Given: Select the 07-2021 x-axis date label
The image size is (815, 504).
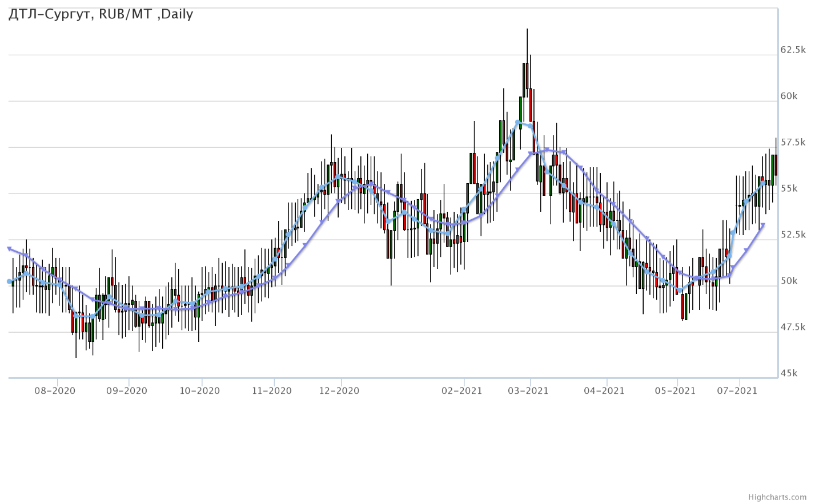Looking at the screenshot, I should click(737, 391).
